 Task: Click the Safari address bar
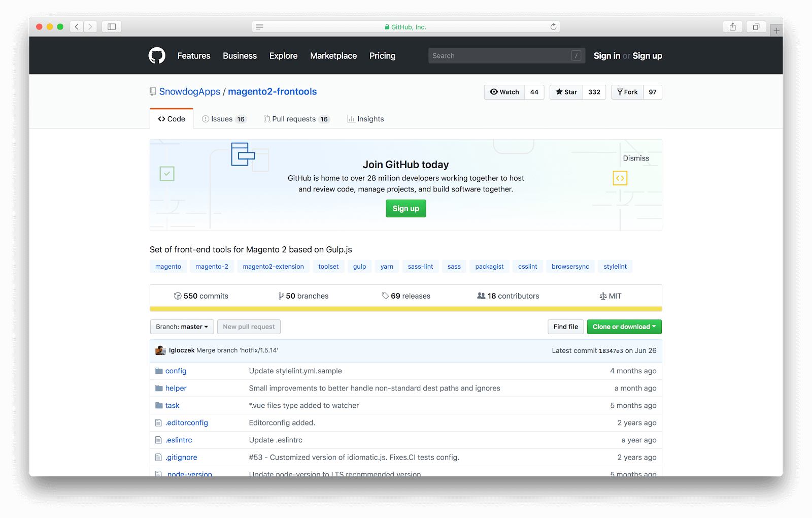click(406, 27)
